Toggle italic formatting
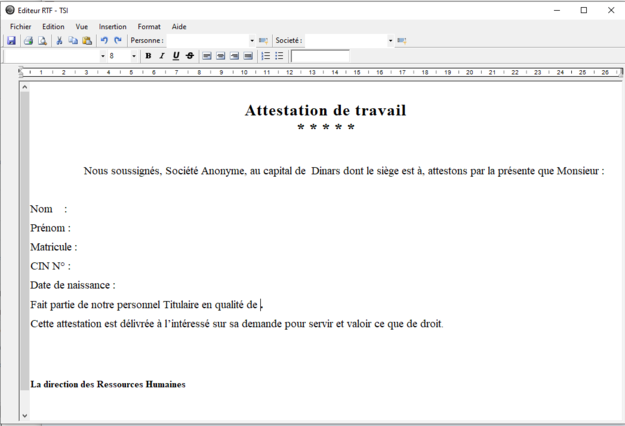 tap(162, 56)
